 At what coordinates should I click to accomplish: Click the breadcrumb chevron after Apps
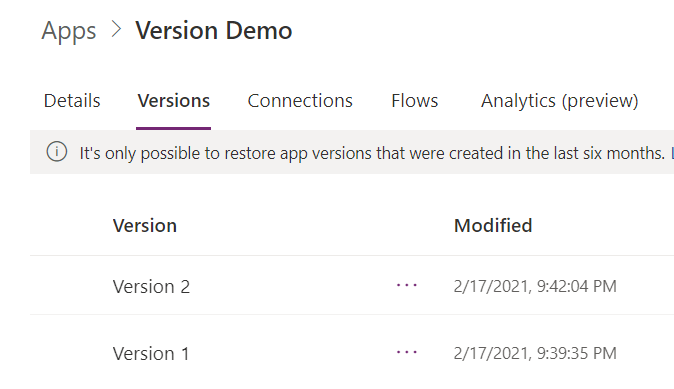(x=116, y=30)
